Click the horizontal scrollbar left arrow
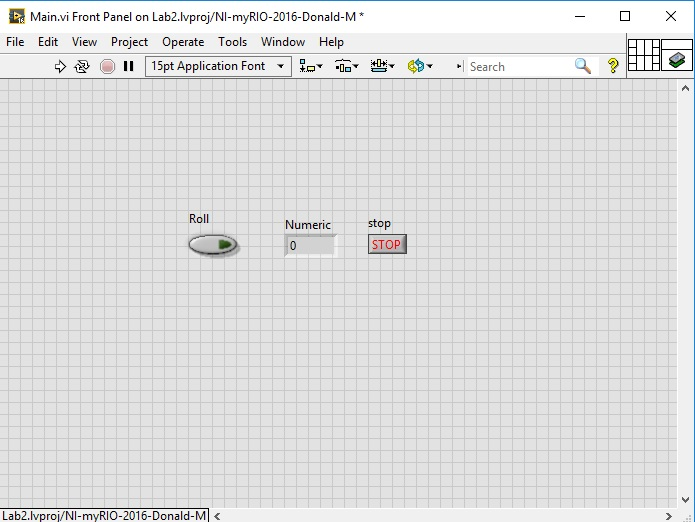The width and height of the screenshot is (695, 522). point(217,516)
